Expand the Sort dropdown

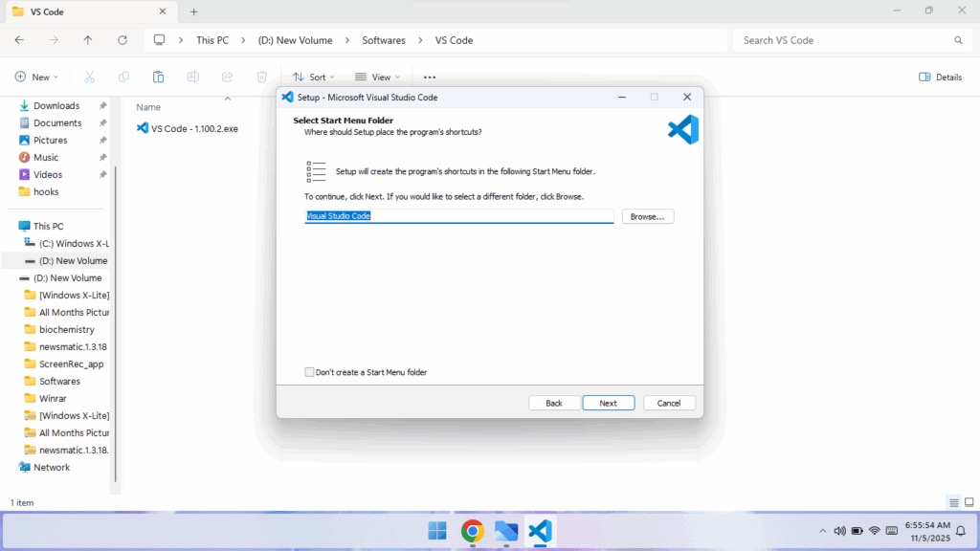(314, 77)
